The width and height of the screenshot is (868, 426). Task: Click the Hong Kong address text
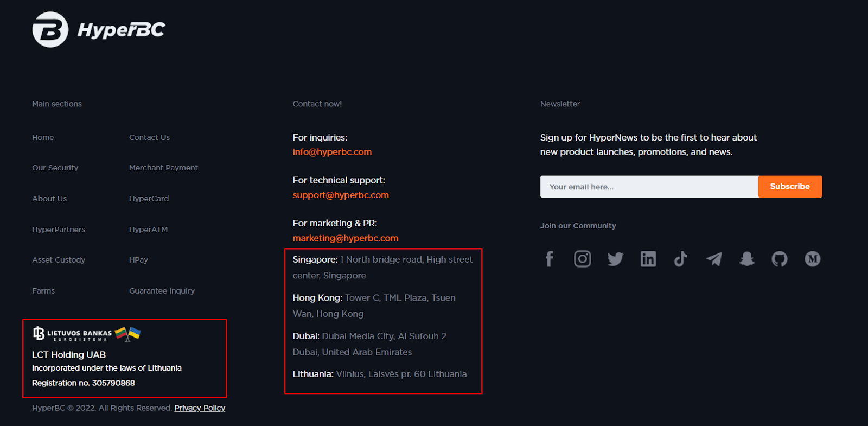374,306
